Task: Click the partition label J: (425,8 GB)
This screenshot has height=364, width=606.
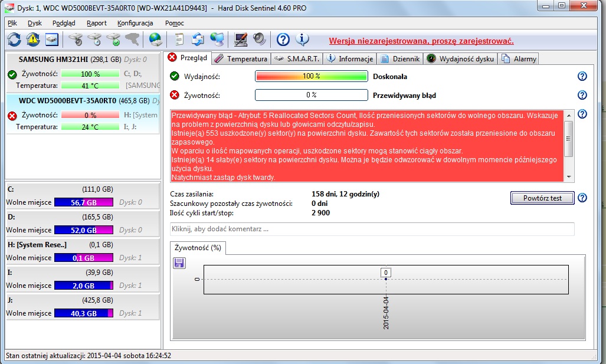Action: [60, 300]
